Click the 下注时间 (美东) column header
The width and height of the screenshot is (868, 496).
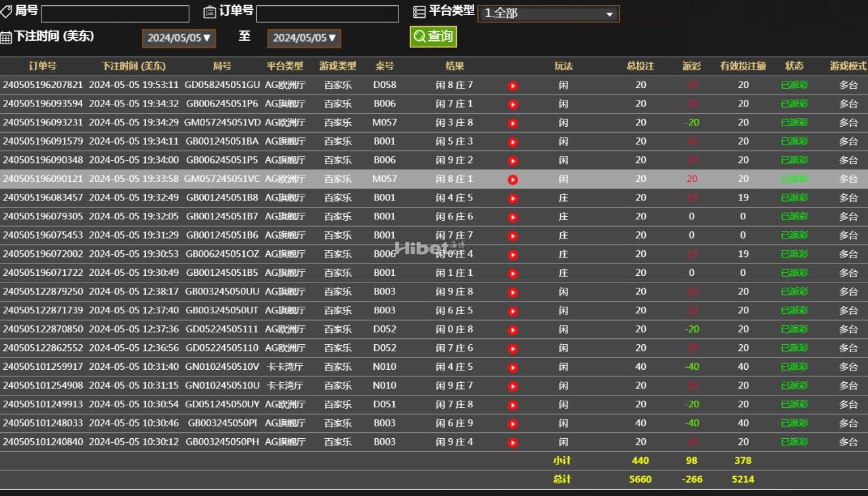click(x=133, y=66)
